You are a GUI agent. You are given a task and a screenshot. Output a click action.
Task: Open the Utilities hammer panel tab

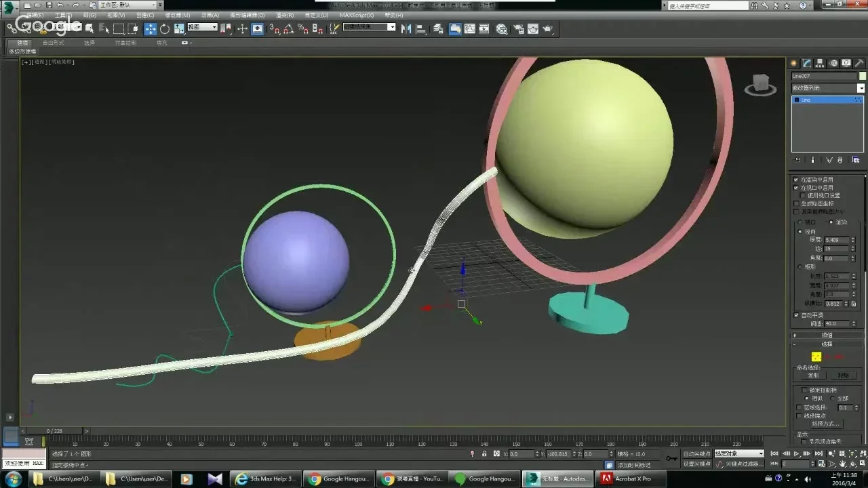859,63
